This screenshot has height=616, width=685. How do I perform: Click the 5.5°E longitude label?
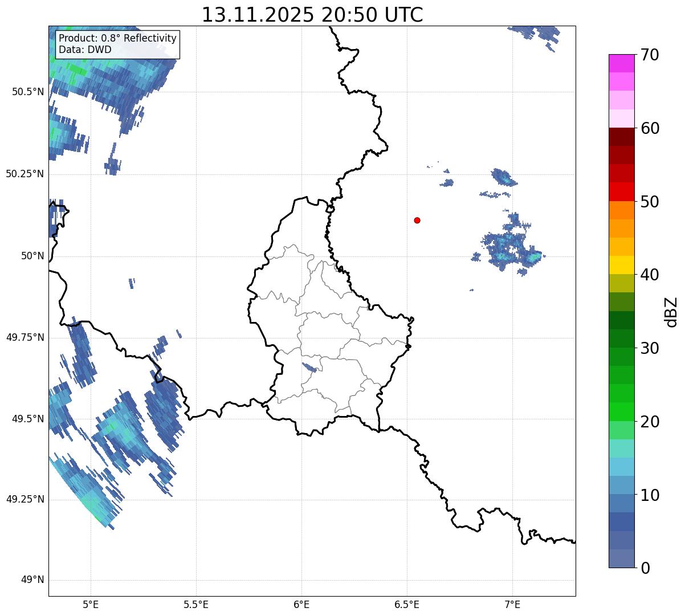(x=196, y=605)
